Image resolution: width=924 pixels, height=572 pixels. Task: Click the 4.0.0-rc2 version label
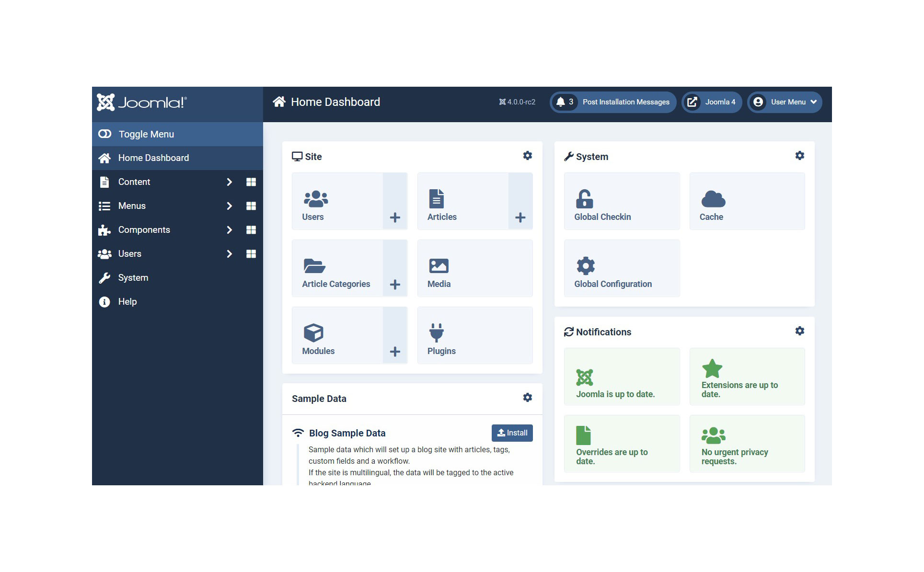pyautogui.click(x=517, y=102)
